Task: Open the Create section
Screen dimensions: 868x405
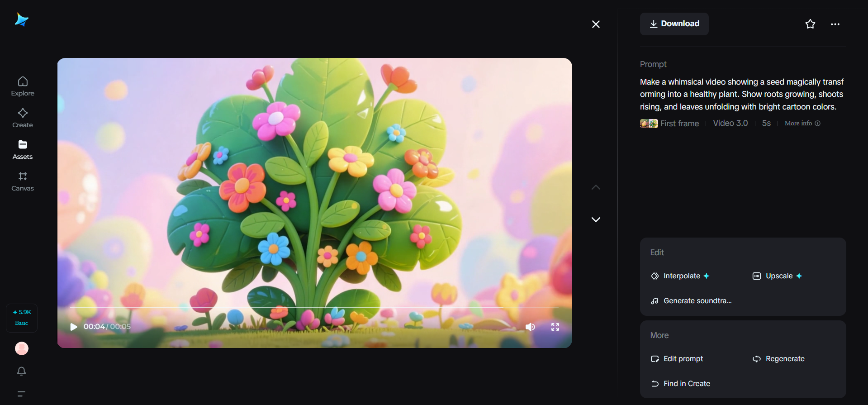Action: [23, 118]
